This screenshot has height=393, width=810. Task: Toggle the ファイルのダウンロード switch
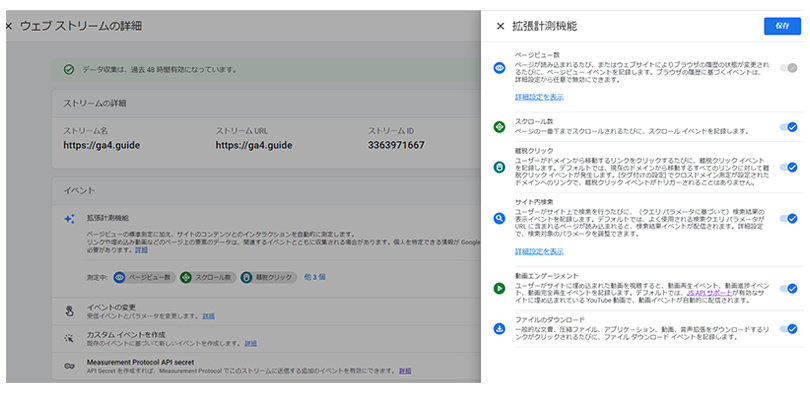[789, 329]
